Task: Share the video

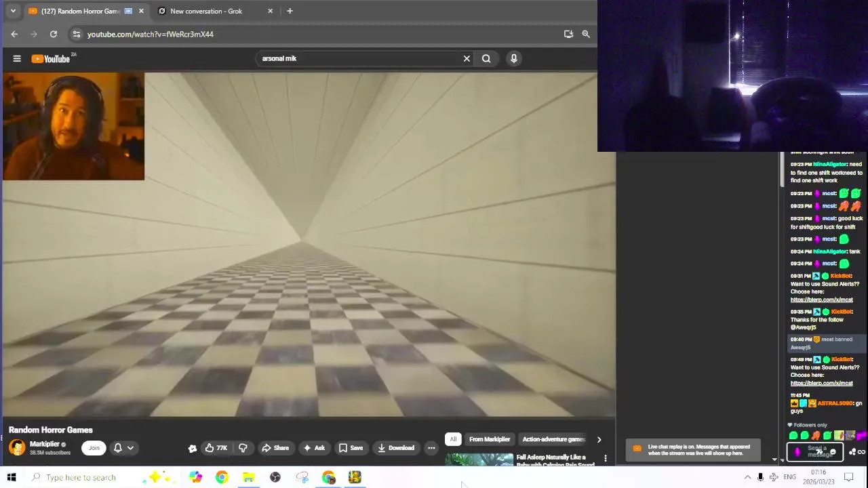Action: click(275, 447)
